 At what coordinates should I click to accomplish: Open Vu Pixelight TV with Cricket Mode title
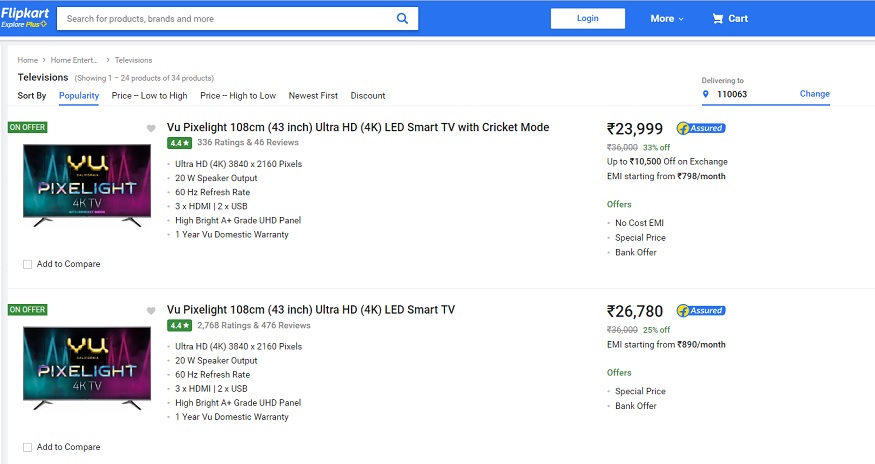[358, 127]
